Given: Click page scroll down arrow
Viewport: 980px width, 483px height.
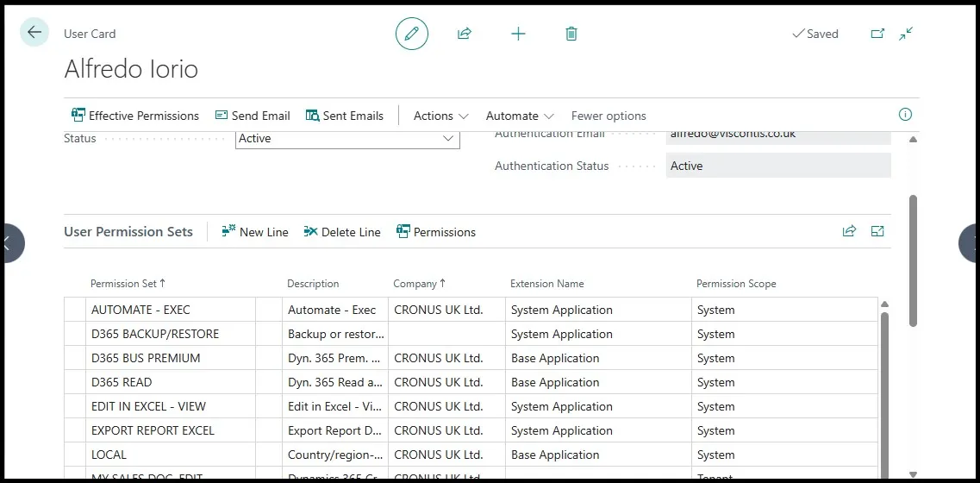Looking at the screenshot, I should point(913,474).
